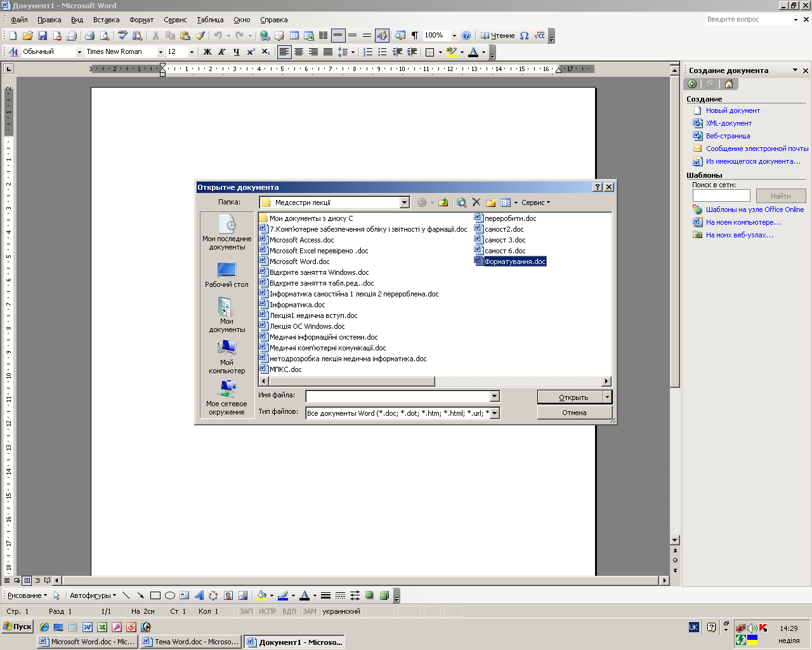The image size is (812, 650).
Task: Run the Spelling and Grammar check icon
Action: tap(123, 36)
